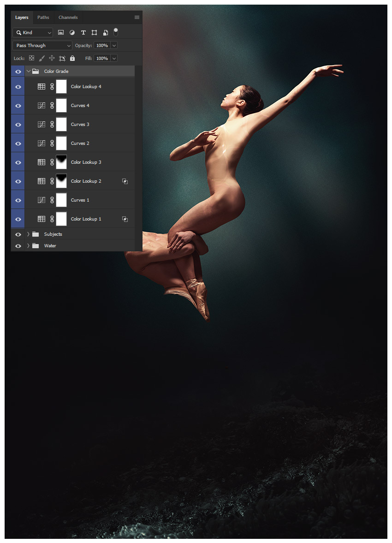Hide the Subjects group
This screenshot has width=392, height=543.
pyautogui.click(x=18, y=234)
